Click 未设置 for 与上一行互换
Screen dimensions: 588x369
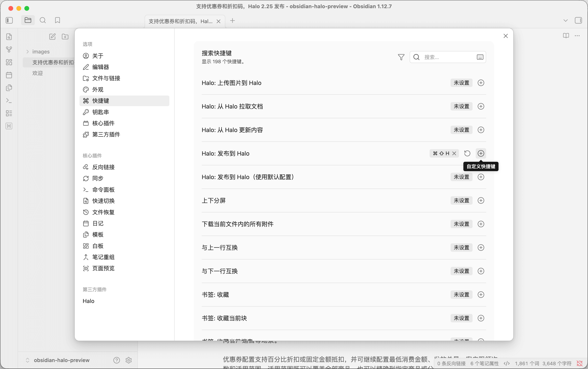click(461, 248)
